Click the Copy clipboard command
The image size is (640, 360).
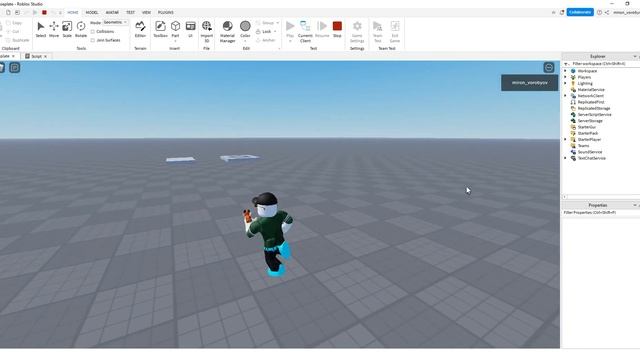pyautogui.click(x=14, y=23)
